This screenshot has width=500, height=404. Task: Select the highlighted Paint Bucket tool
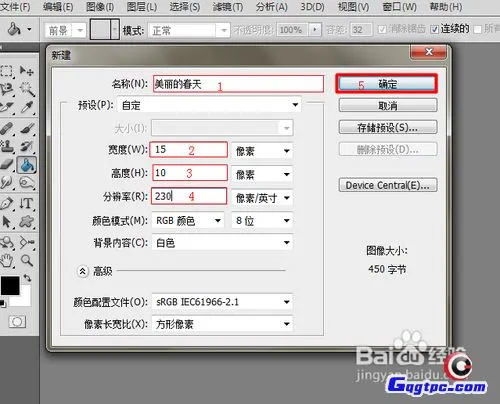(x=27, y=165)
